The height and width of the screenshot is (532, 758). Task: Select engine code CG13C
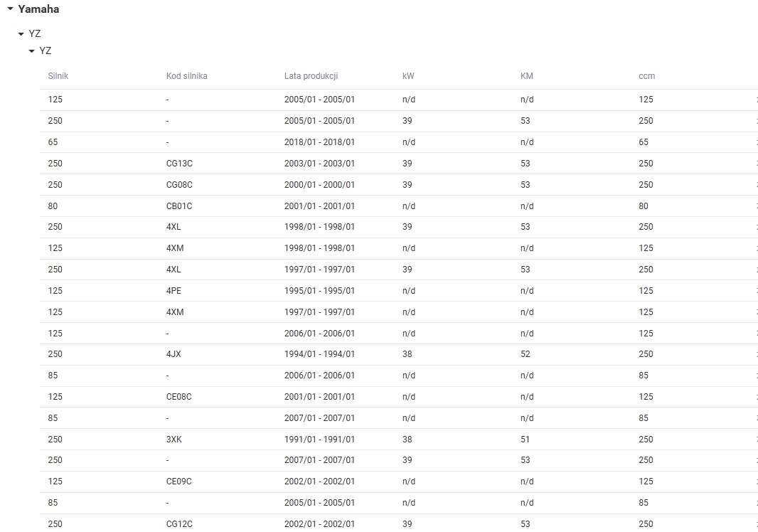click(179, 164)
